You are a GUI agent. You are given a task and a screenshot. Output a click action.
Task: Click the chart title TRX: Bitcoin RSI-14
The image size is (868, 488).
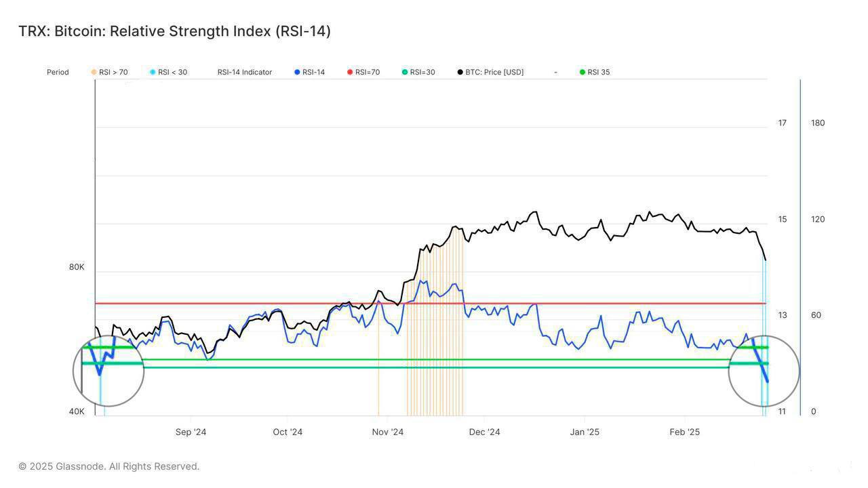174,31
